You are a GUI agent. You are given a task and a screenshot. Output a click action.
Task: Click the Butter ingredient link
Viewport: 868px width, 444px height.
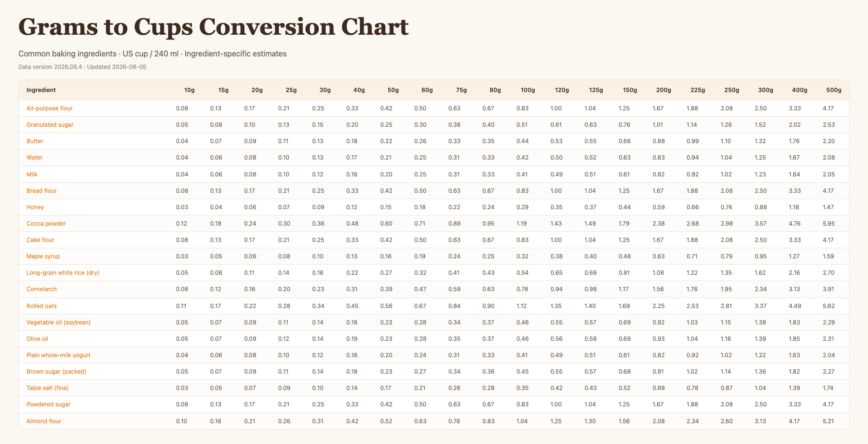point(35,141)
